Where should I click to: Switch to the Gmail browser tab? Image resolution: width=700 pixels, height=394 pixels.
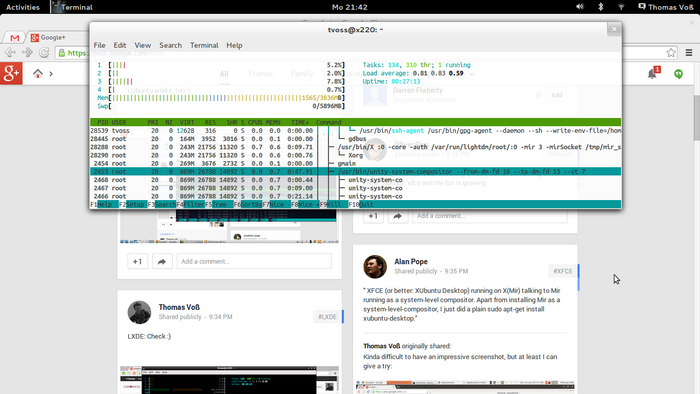pyautogui.click(x=15, y=38)
